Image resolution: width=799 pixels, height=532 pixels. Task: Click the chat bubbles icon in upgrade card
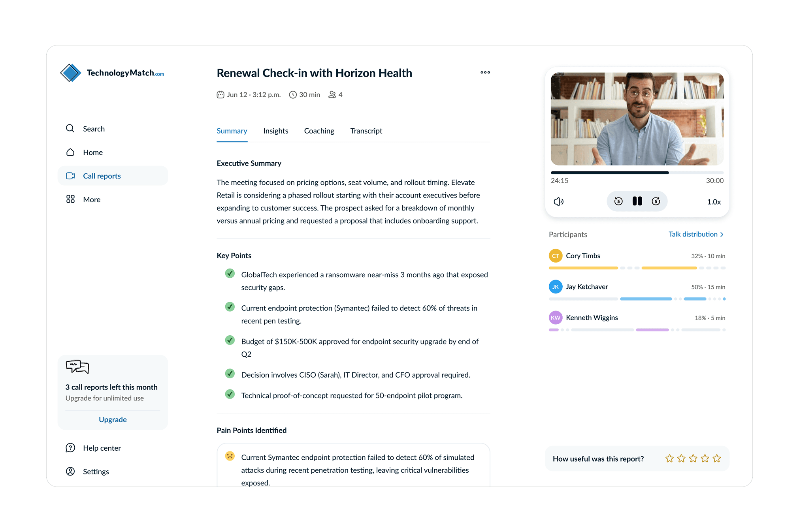click(77, 367)
